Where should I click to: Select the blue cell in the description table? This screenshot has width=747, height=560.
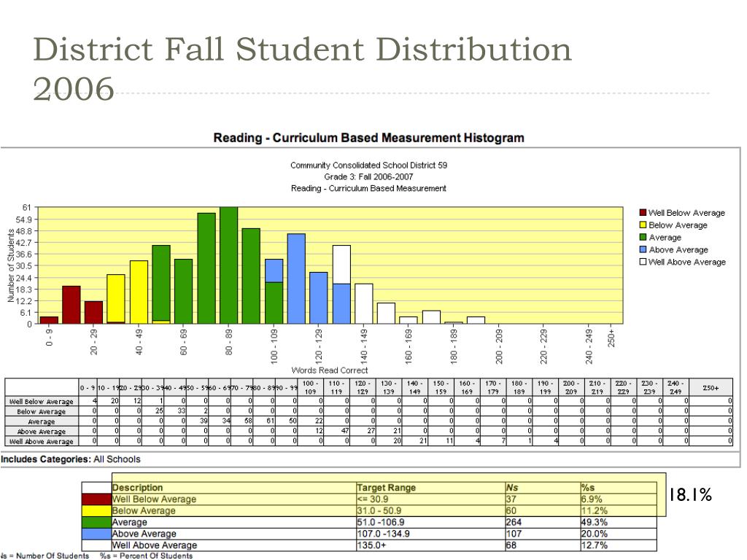[96, 533]
